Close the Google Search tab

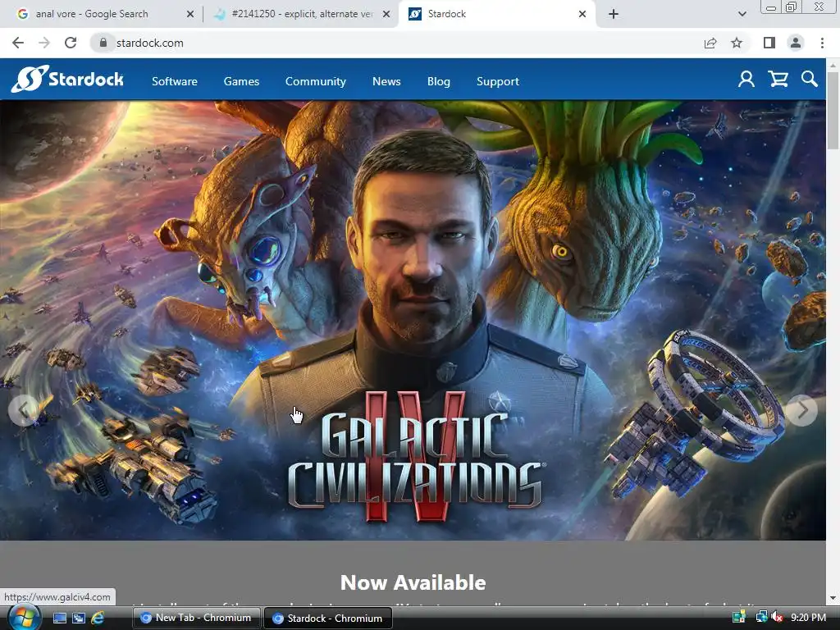pyautogui.click(x=190, y=14)
